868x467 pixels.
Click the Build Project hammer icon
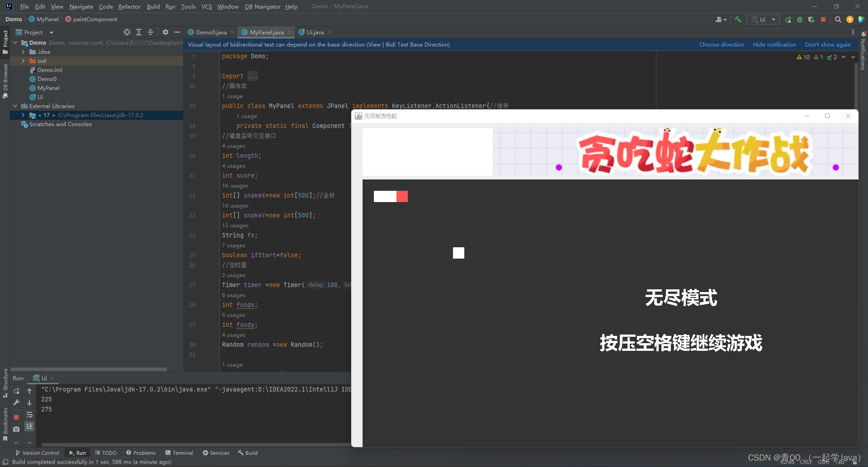[738, 19]
